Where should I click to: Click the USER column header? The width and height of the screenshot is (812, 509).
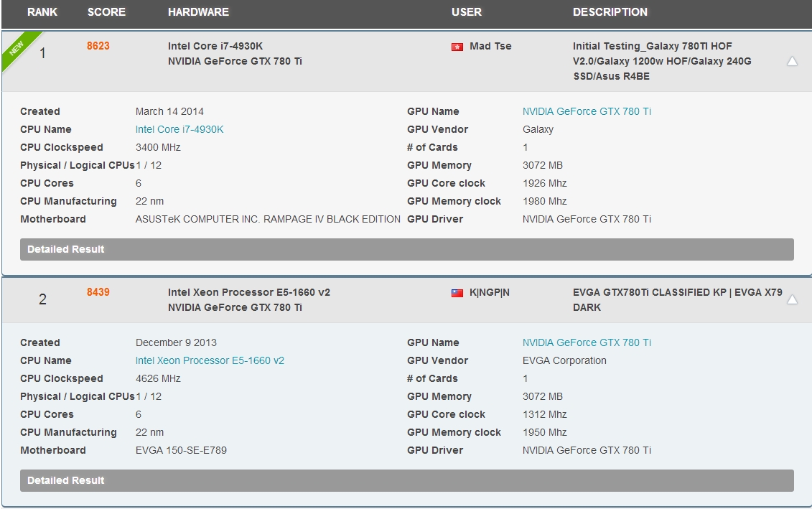(x=467, y=12)
